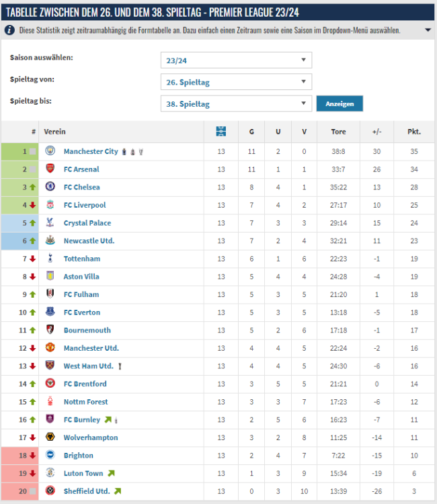The height and width of the screenshot is (504, 437).
Task: Click the Wolverhampton club crest
Action: [x=50, y=437]
